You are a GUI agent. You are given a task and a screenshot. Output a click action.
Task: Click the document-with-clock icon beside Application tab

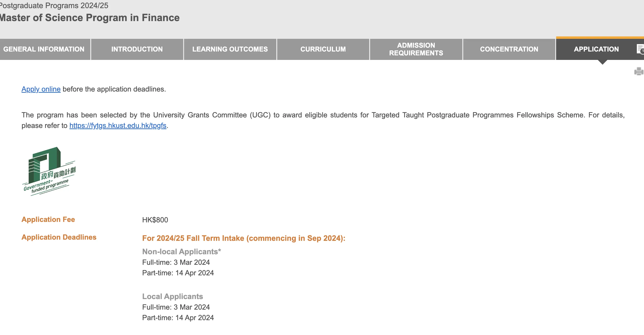[640, 49]
